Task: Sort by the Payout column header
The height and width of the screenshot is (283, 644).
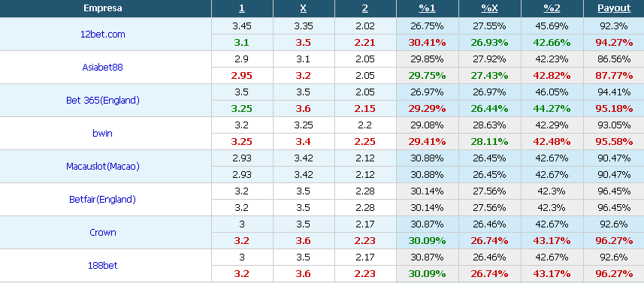Action: pos(614,8)
